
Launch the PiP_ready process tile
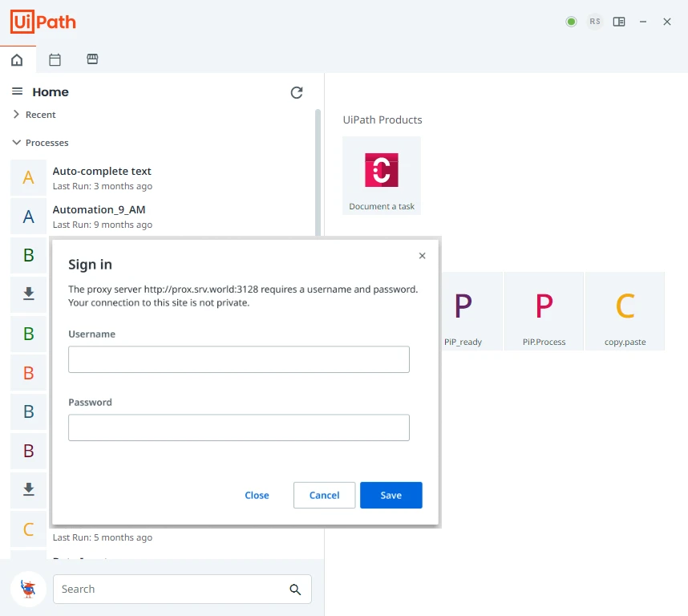pyautogui.click(x=471, y=311)
